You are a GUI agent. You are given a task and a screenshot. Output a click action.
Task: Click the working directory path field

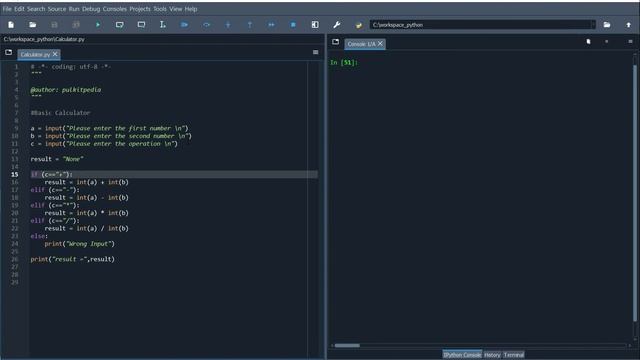[480, 25]
